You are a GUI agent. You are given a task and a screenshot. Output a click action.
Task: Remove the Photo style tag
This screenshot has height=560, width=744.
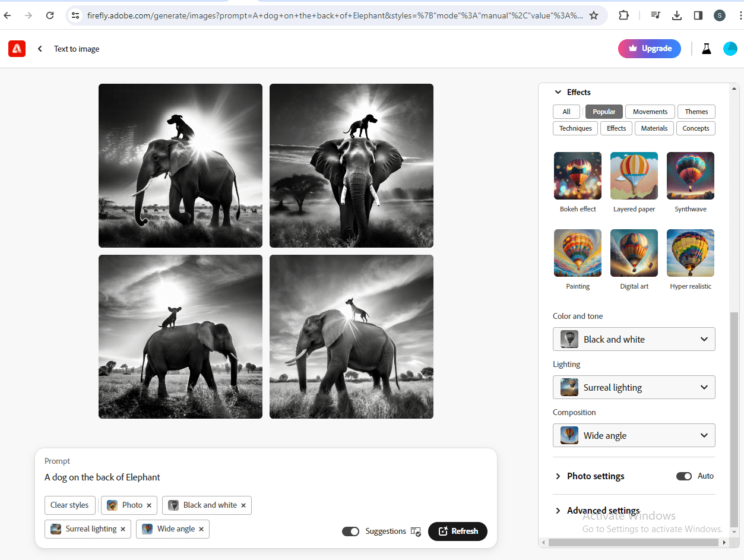click(149, 505)
